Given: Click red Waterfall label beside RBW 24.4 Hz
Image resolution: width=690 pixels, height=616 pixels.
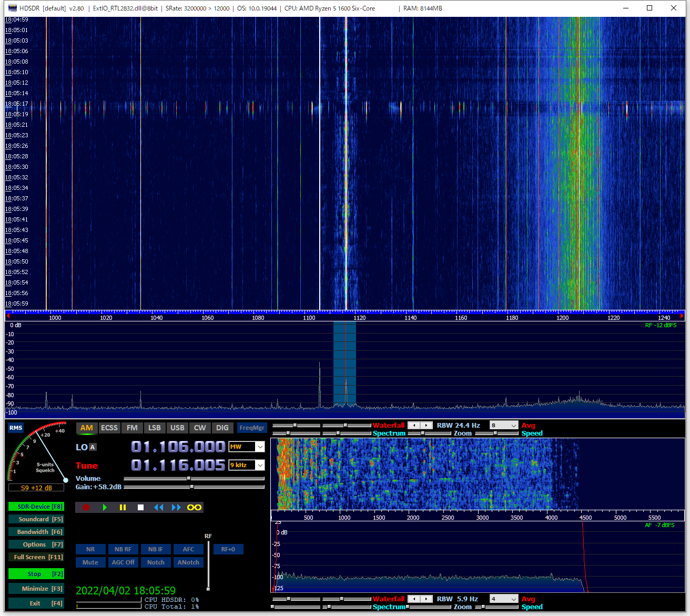Looking at the screenshot, I should (389, 425).
